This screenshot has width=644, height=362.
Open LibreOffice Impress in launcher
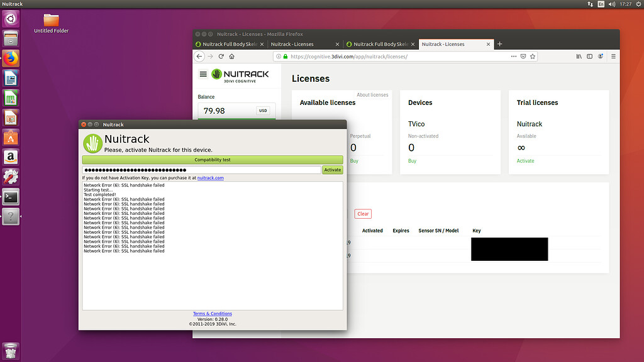click(11, 118)
